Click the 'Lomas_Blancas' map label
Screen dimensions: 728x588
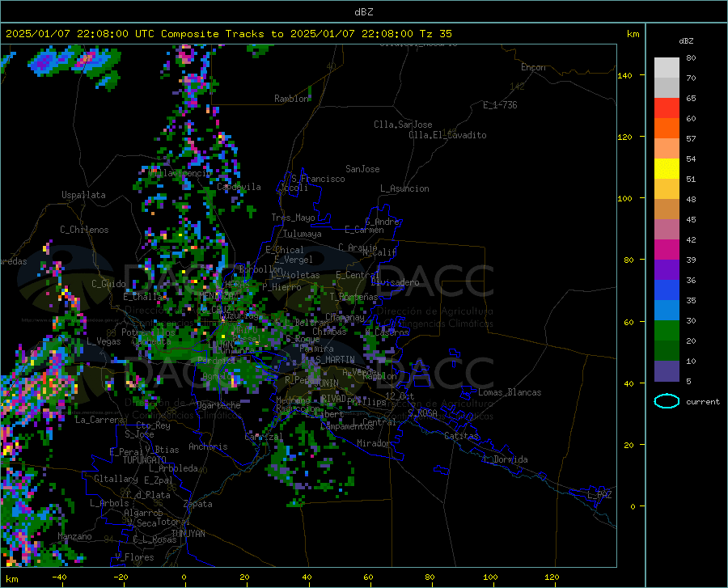[x=510, y=392]
